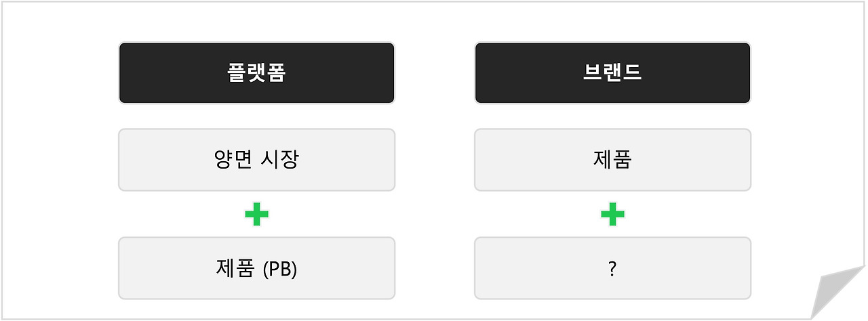Click the green plus under the 브랜드 제품 box

pyautogui.click(x=612, y=214)
